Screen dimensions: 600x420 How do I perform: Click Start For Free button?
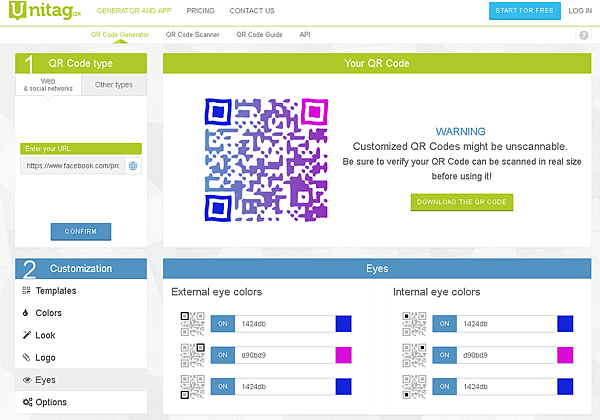tap(525, 11)
